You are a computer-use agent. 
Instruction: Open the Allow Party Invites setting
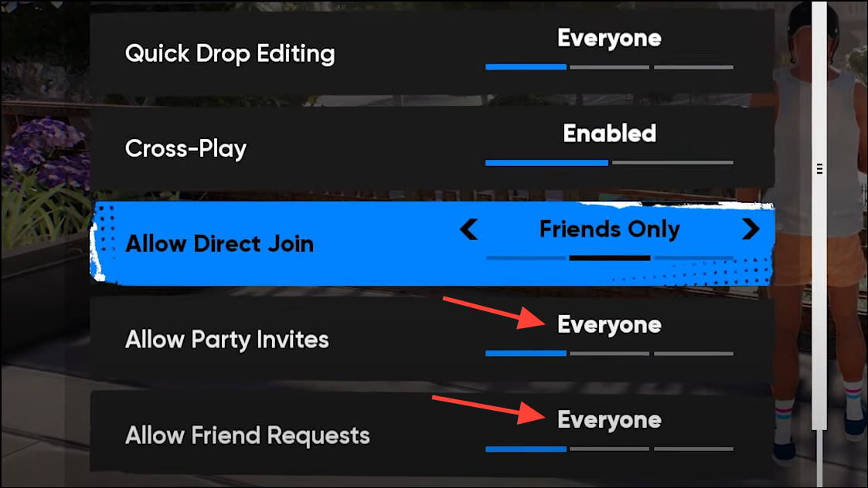pos(432,339)
